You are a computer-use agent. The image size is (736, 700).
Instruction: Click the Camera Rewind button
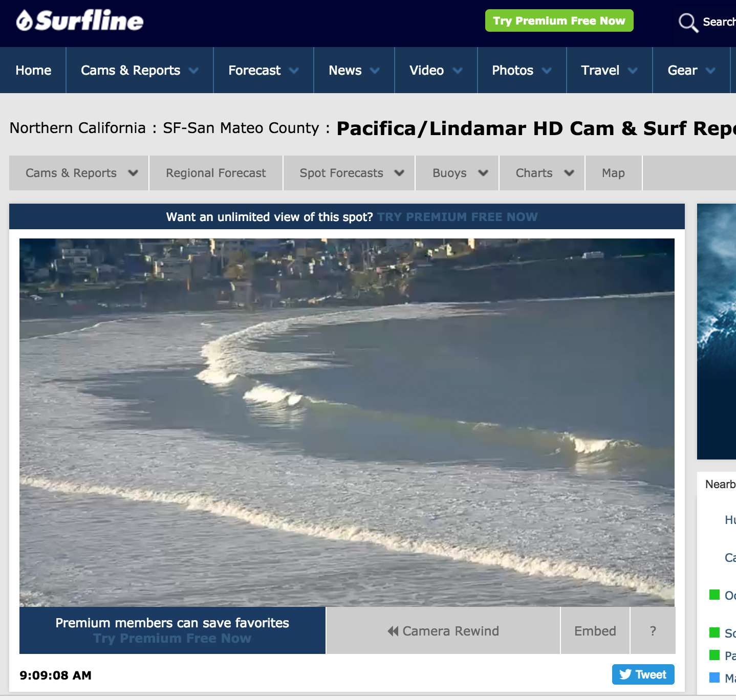[x=443, y=631]
